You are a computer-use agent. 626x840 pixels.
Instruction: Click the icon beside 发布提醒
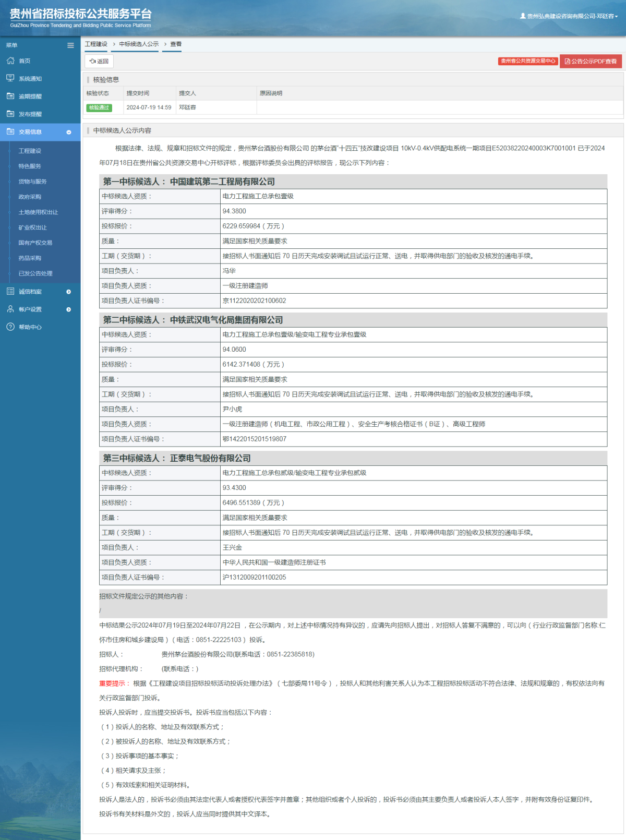(10, 114)
